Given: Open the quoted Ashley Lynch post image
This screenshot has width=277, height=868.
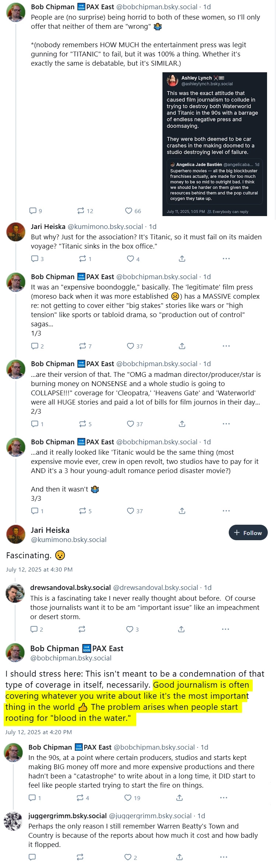Looking at the screenshot, I should point(215,144).
